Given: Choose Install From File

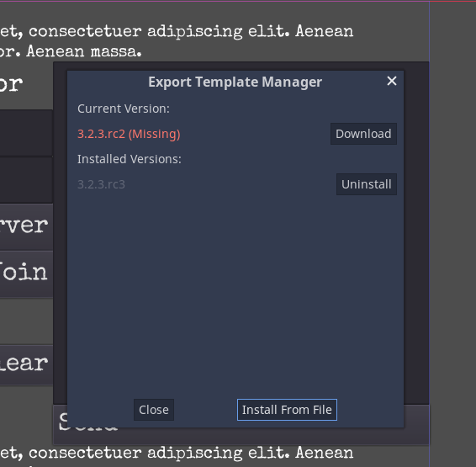Looking at the screenshot, I should [287, 410].
